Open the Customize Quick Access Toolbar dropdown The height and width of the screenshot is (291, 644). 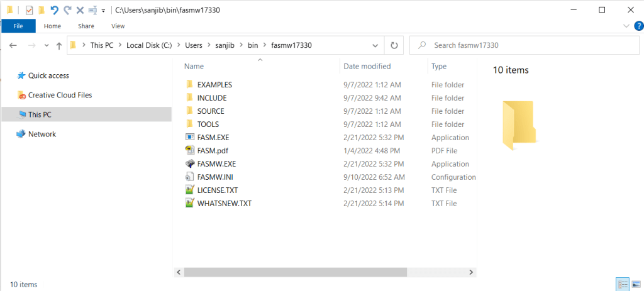click(x=103, y=11)
